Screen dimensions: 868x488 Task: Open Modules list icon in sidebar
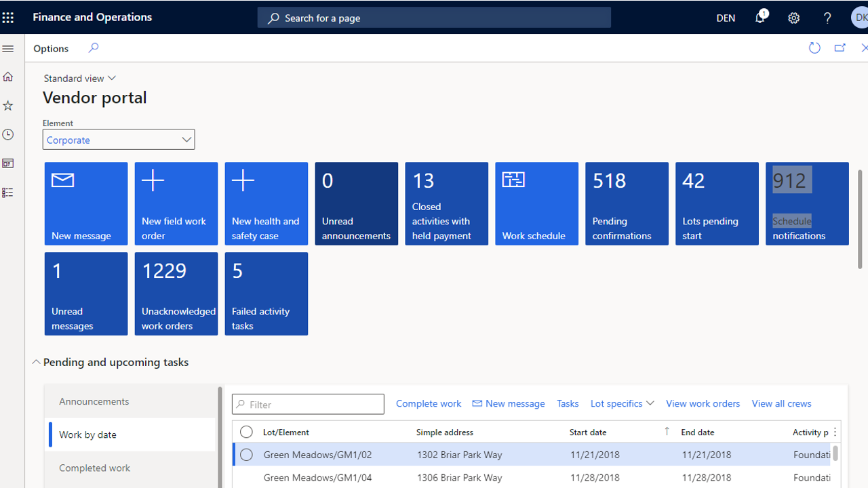click(x=8, y=192)
